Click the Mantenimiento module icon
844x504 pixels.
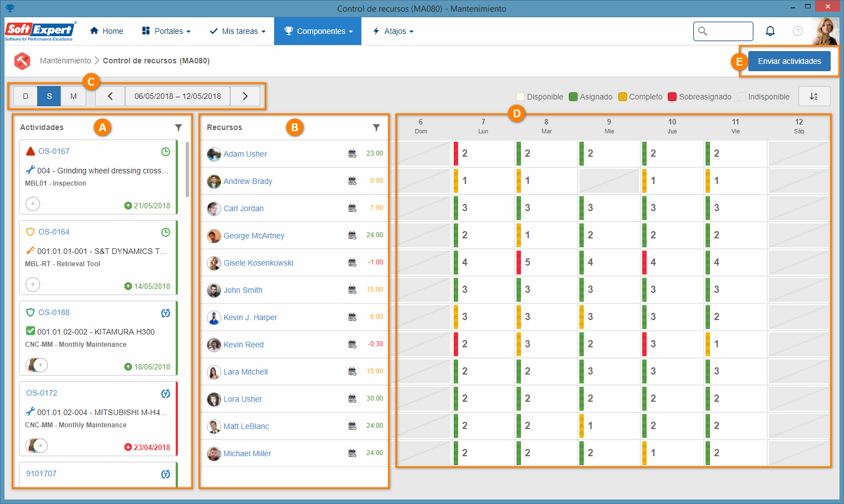coord(22,61)
